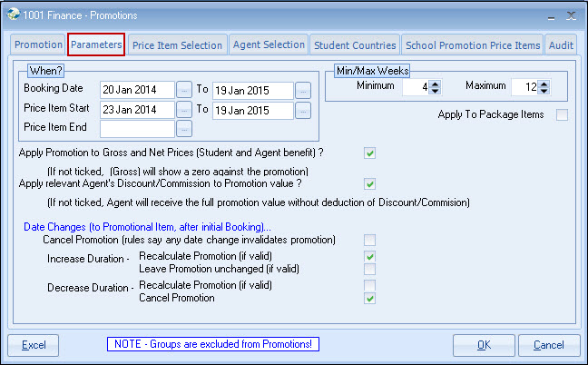Click the Minimum weeks spinner arrows
The image size is (588, 365).
[434, 88]
